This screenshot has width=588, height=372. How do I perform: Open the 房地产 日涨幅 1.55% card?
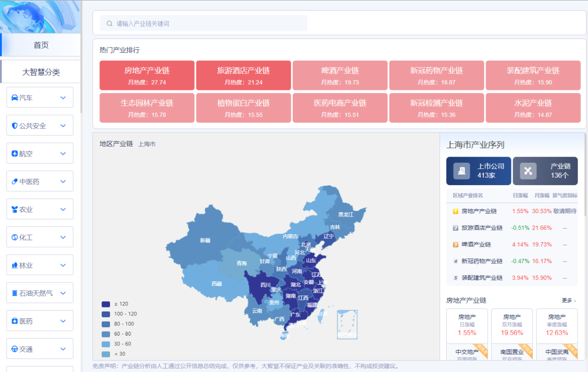tap(467, 326)
